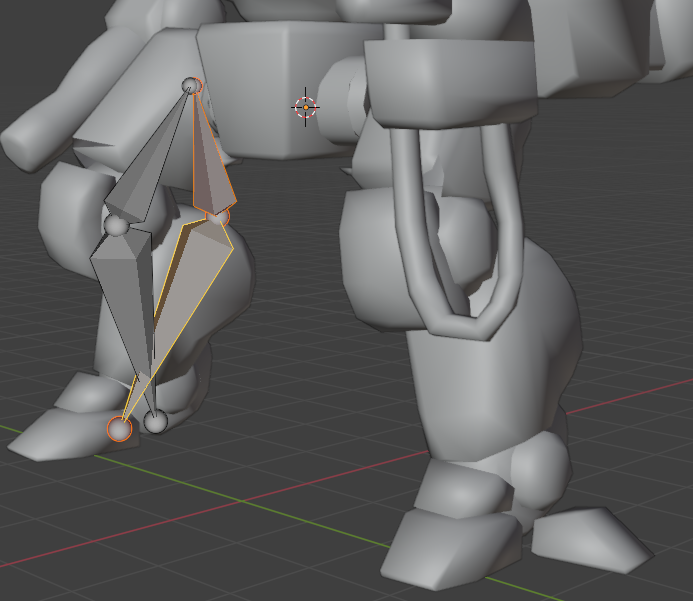Select the gray bone tip sphere near the foot

[x=156, y=421]
